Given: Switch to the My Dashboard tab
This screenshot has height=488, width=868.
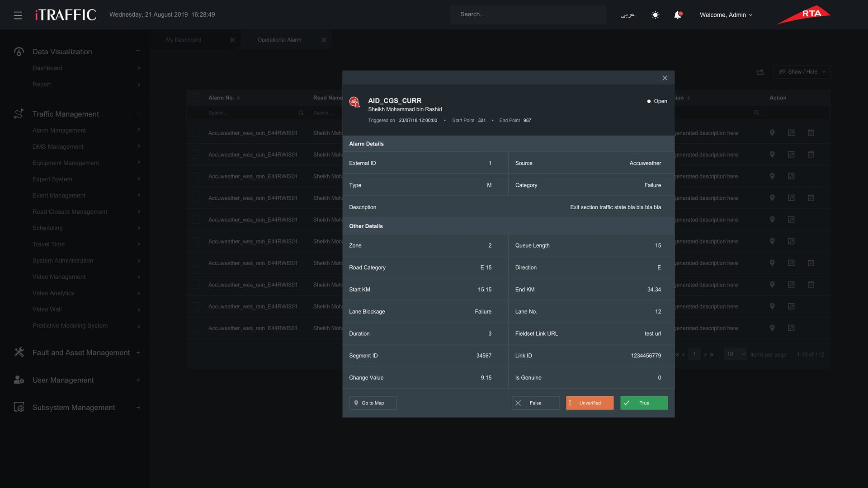Looking at the screenshot, I should (184, 40).
